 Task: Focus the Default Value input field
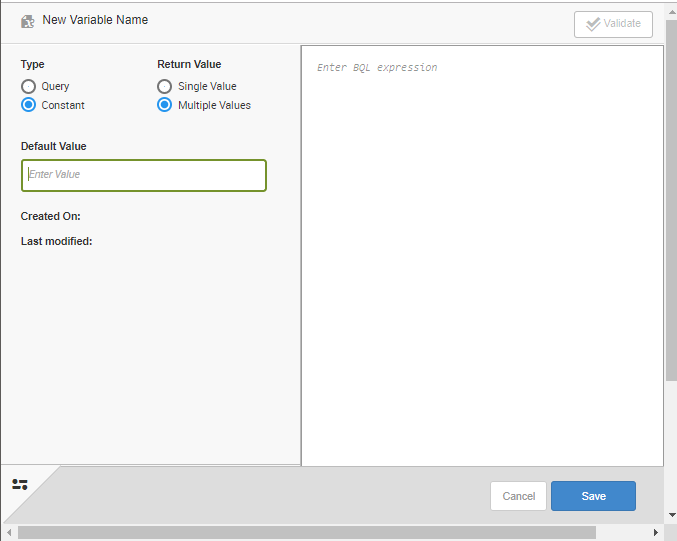144,175
